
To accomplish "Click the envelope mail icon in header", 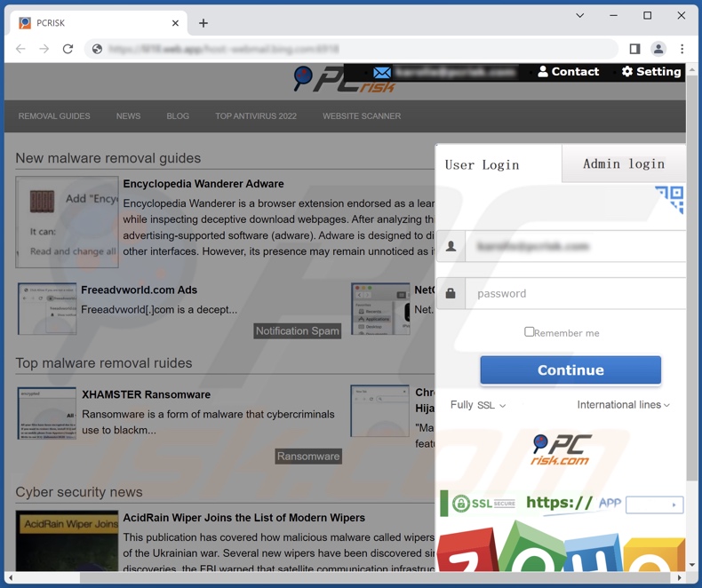I will (382, 72).
